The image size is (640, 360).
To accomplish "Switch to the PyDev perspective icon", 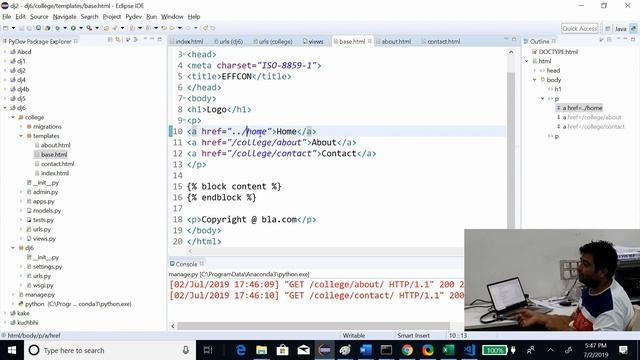I will point(633,29).
